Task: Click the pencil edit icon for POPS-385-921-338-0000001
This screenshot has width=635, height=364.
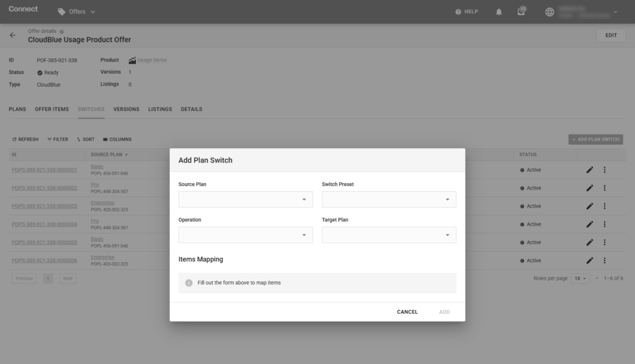Action: click(590, 170)
